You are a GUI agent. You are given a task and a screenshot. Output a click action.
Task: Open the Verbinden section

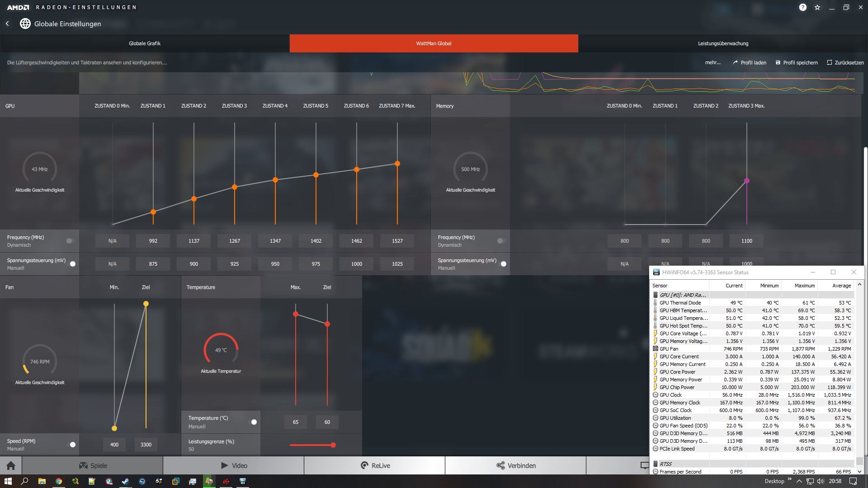(x=516, y=465)
